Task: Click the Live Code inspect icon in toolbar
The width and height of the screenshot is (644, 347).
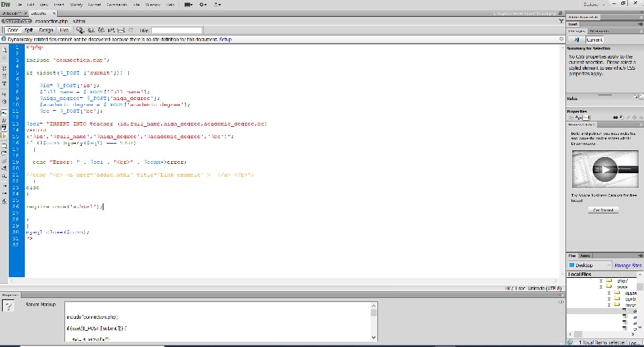Action: pyautogui.click(x=80, y=30)
